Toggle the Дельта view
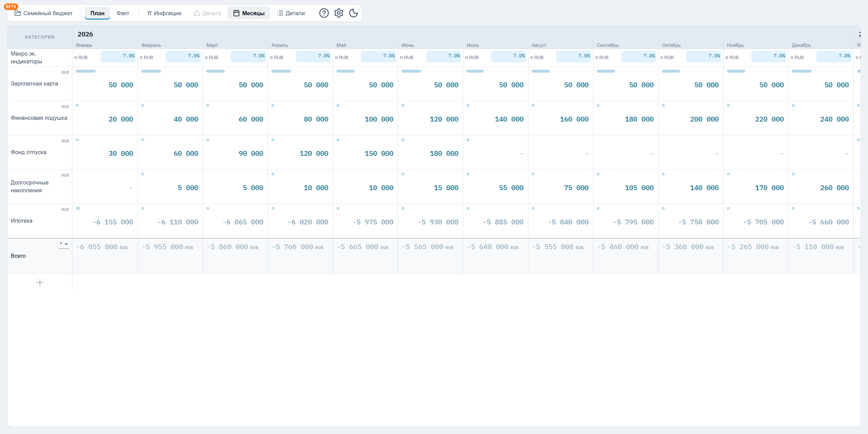Image resolution: width=868 pixels, height=434 pixels. point(207,13)
